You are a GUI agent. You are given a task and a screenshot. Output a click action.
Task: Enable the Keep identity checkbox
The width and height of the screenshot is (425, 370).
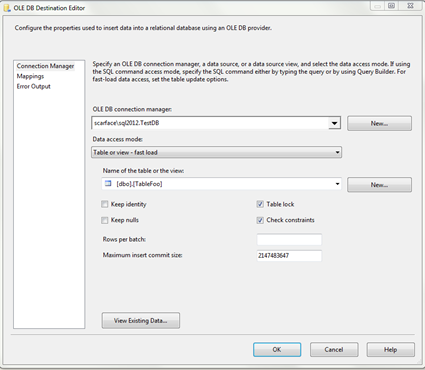[x=105, y=204]
